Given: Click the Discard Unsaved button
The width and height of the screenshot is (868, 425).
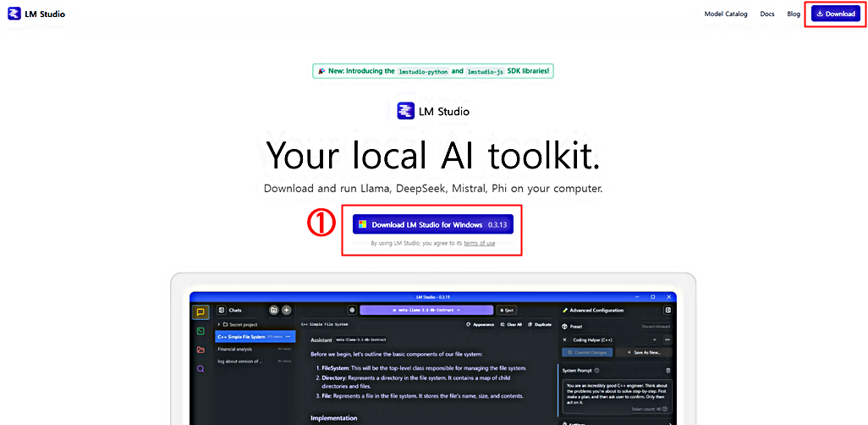Looking at the screenshot, I should (656, 327).
